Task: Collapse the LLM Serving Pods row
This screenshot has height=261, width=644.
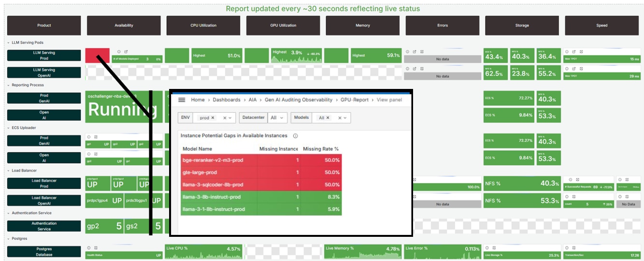Action: pos(9,43)
